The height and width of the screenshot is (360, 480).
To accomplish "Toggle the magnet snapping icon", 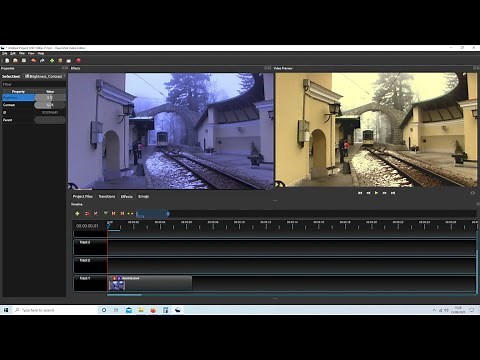I will point(87,213).
